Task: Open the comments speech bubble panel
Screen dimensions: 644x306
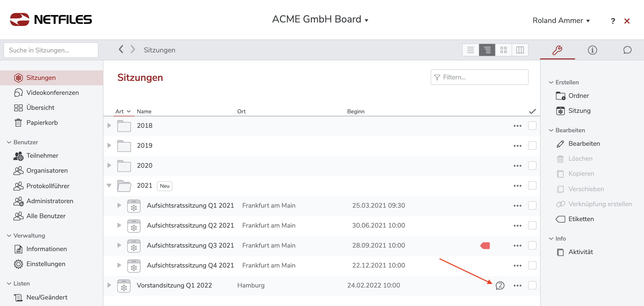Action: pos(627,50)
